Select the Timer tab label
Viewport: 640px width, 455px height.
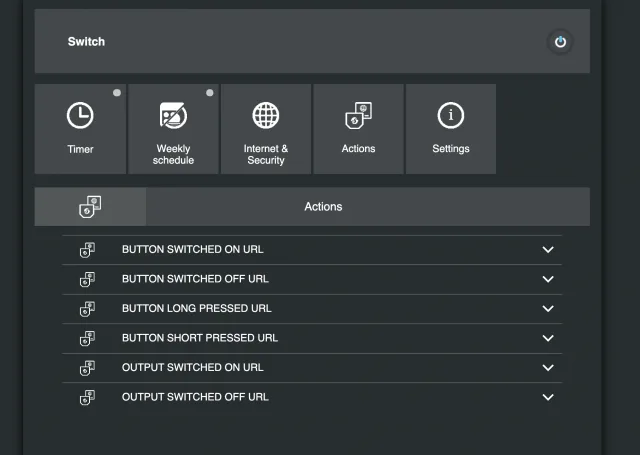(x=80, y=149)
